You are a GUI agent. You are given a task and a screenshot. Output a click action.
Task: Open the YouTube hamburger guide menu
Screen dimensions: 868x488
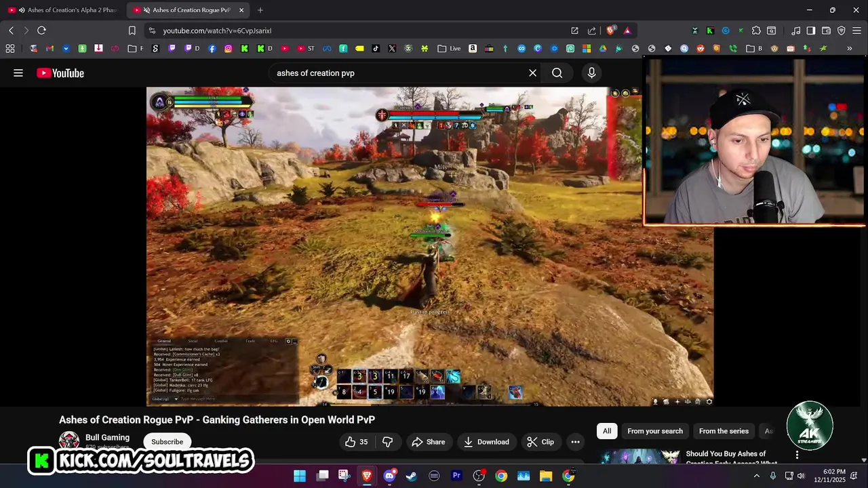(18, 73)
